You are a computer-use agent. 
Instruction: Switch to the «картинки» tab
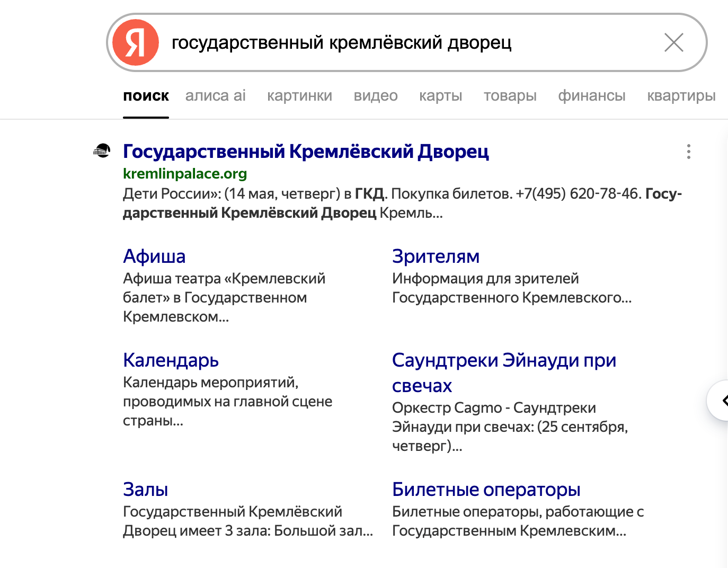pos(299,96)
